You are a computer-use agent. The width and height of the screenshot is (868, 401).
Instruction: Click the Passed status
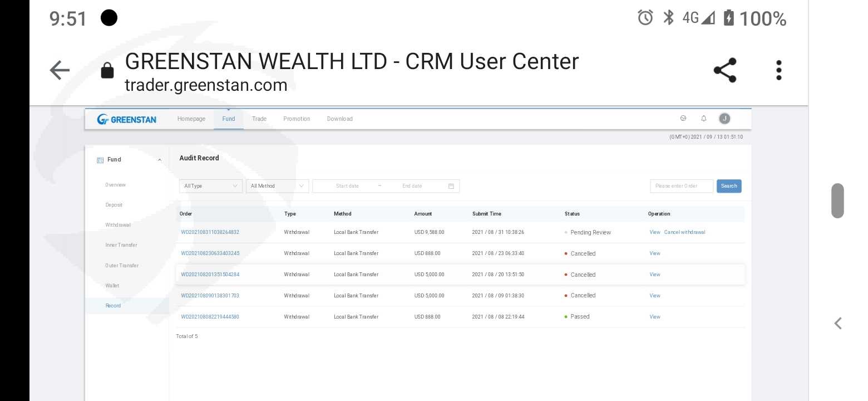tap(580, 316)
